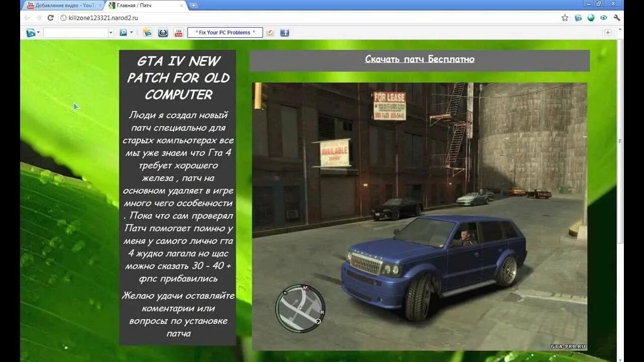Click the green globe extension icon
Screen dimensions: 644x362
click(x=591, y=18)
